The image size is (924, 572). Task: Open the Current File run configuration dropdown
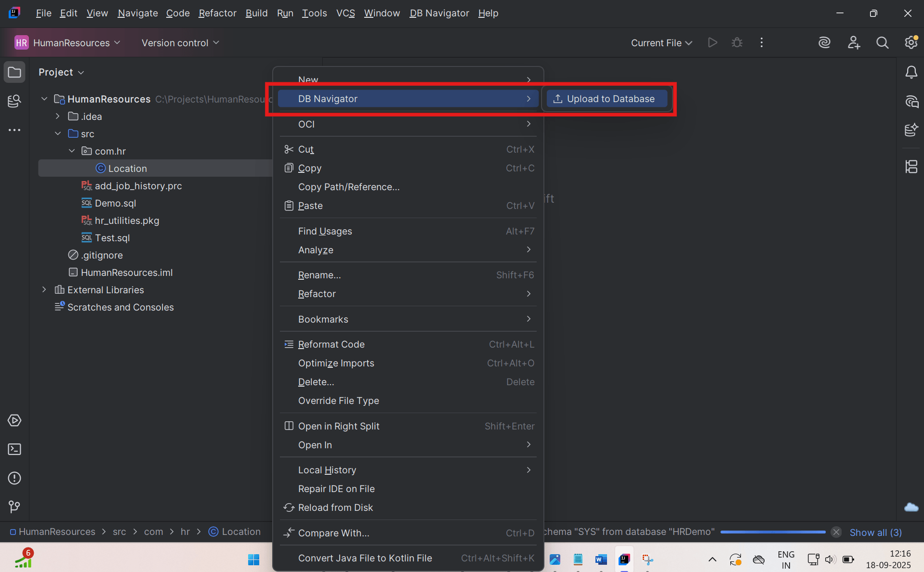661,42
